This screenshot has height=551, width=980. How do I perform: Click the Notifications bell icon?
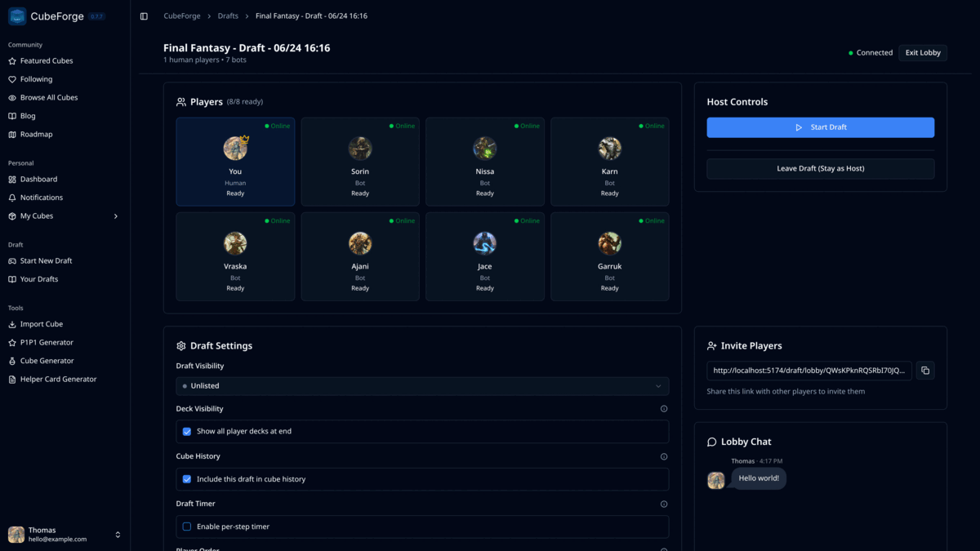pos(12,198)
